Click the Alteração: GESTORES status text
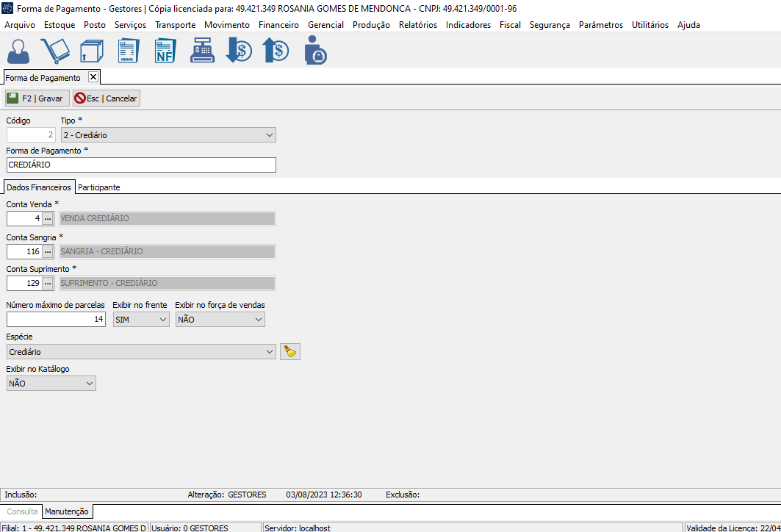This screenshot has height=532, width=781. click(227, 495)
